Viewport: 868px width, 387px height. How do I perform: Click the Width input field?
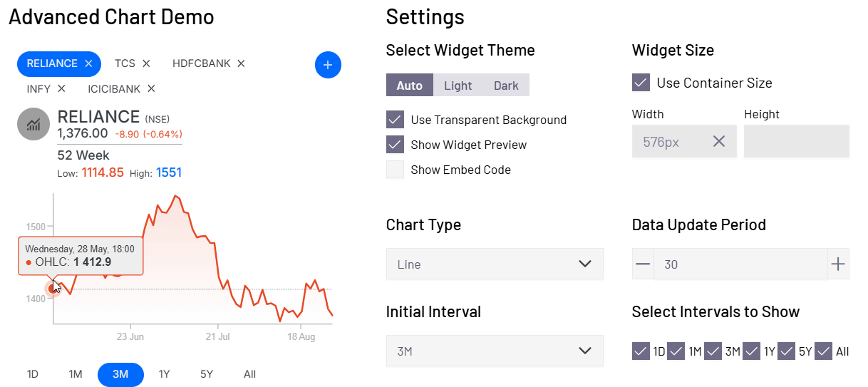(x=684, y=141)
